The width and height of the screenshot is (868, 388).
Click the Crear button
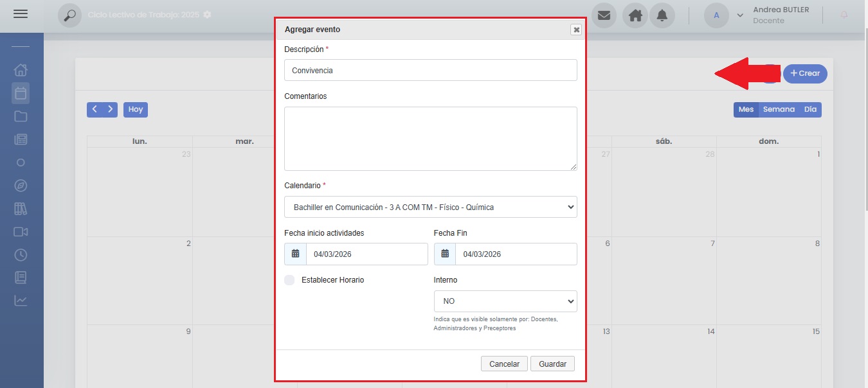coord(805,73)
